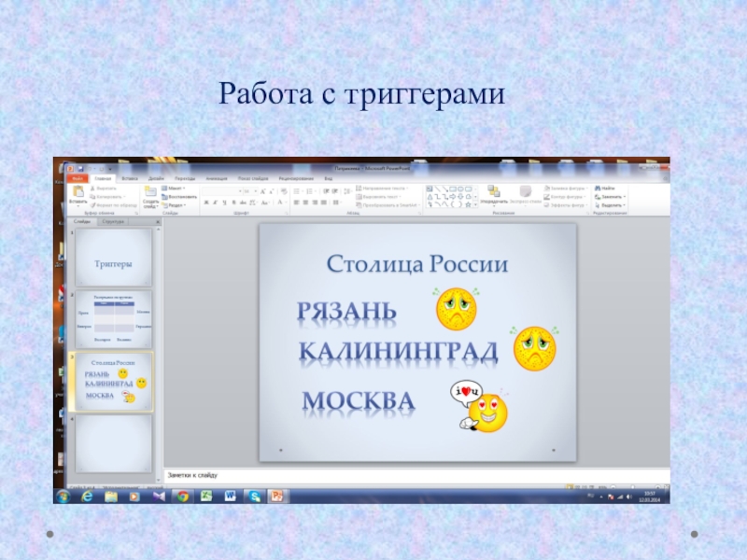Open Chrome from the taskbar
This screenshot has width=747, height=560.
[183, 497]
